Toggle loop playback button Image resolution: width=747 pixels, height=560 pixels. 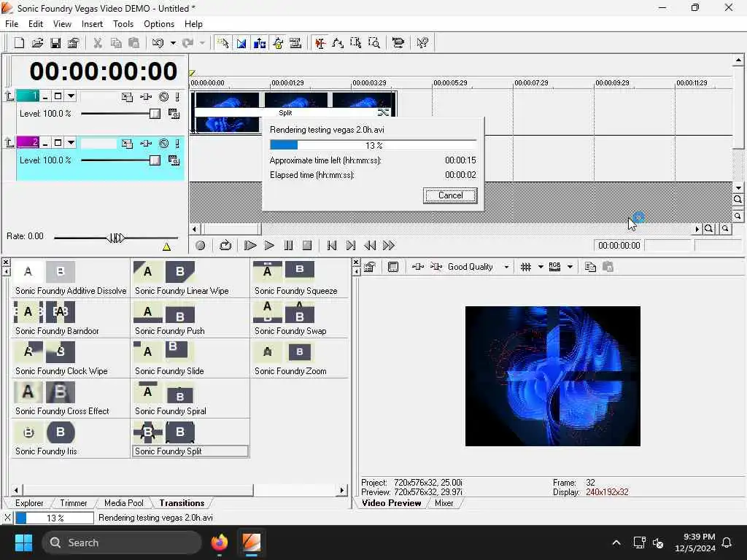[x=225, y=246]
